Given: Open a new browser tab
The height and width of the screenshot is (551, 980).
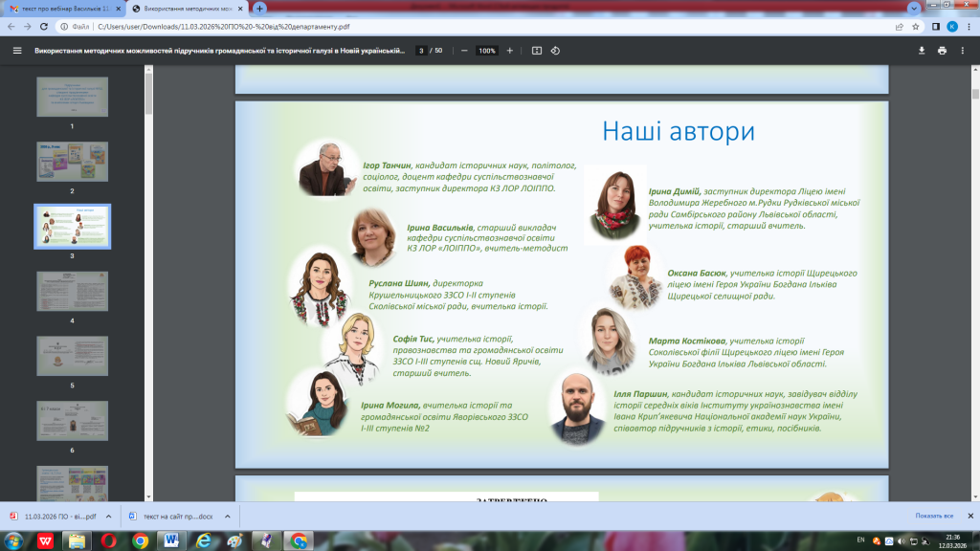Looking at the screenshot, I should (259, 8).
